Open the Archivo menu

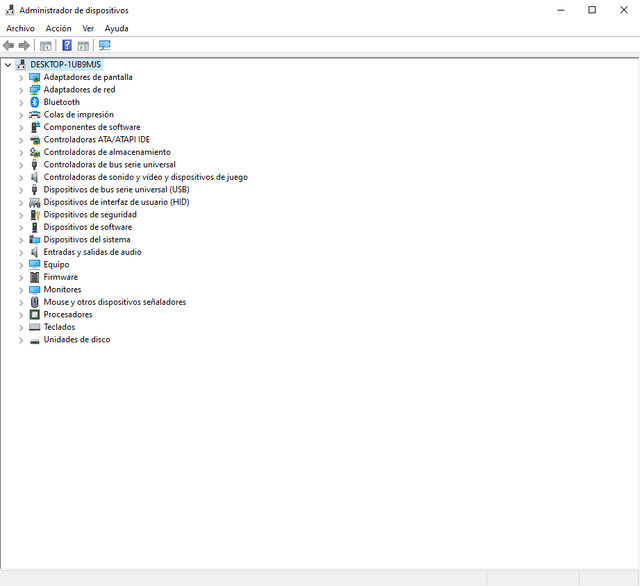(20, 28)
